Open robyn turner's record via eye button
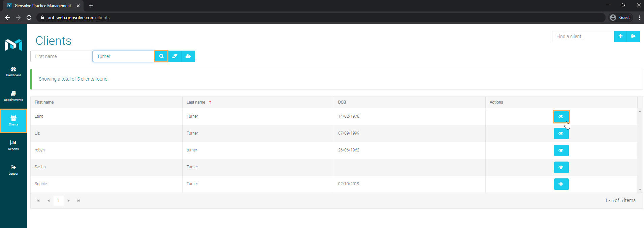Screen dimensions: 644x228 tap(561, 150)
